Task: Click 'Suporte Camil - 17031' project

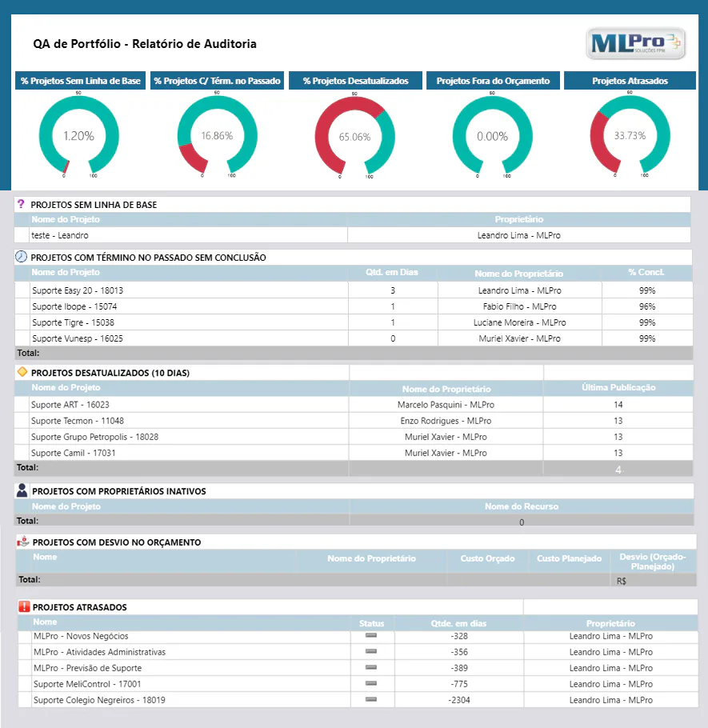Action: [74, 453]
